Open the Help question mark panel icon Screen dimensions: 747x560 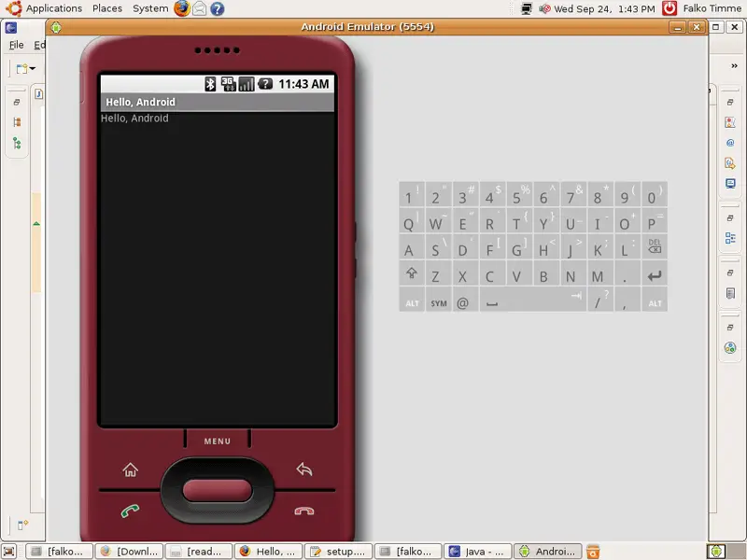pos(218,8)
